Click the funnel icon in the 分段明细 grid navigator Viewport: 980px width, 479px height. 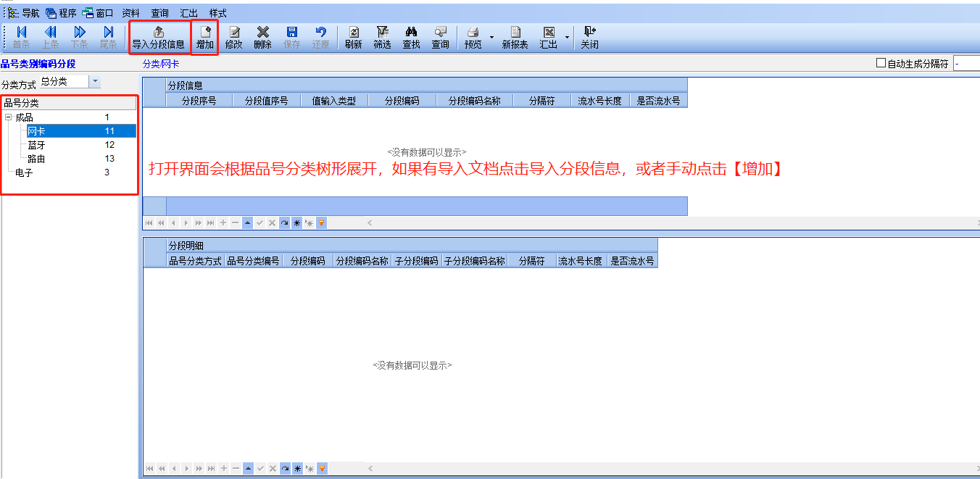pos(322,469)
